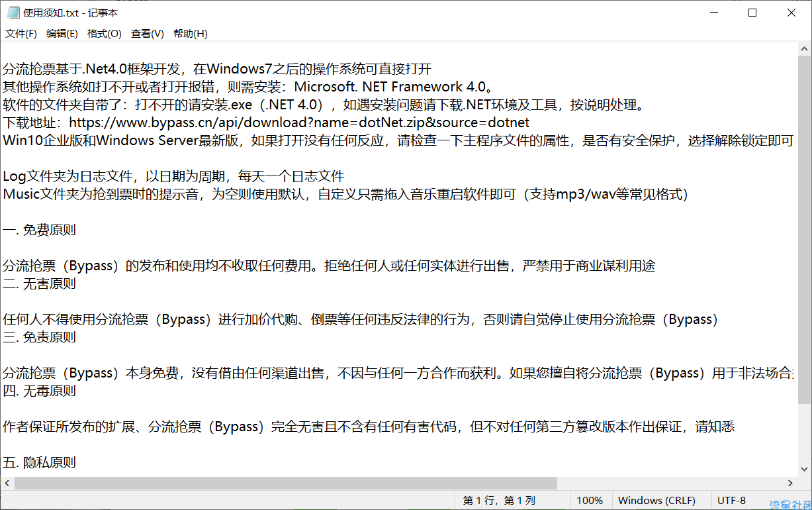The height and width of the screenshot is (510, 812).
Task: Click the line beginning 作者保证所发布的扩展
Action: pos(369,427)
